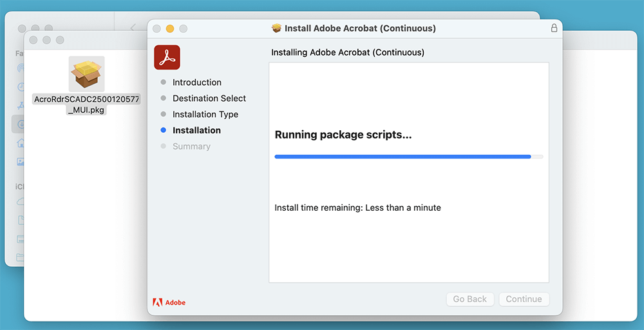Image resolution: width=644 pixels, height=330 pixels.
Task: Click the Continue button
Action: [x=524, y=299]
